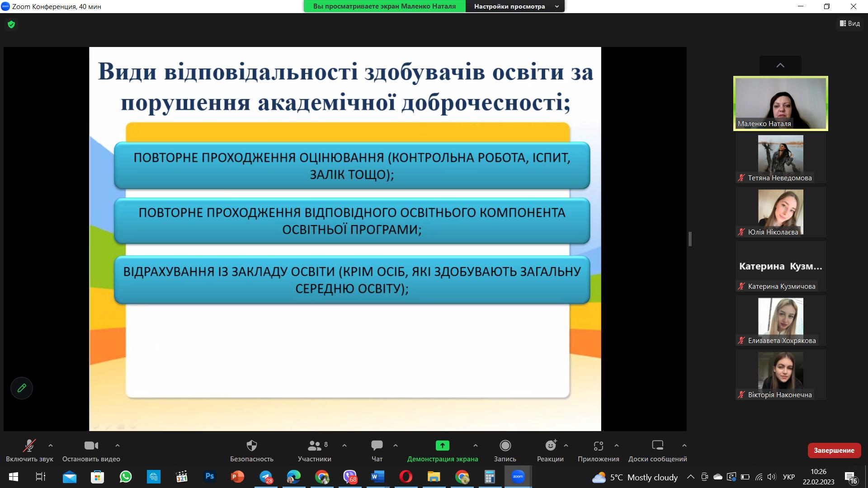
Task: Open Настройки просмотра view options dropdown
Action: tap(515, 6)
